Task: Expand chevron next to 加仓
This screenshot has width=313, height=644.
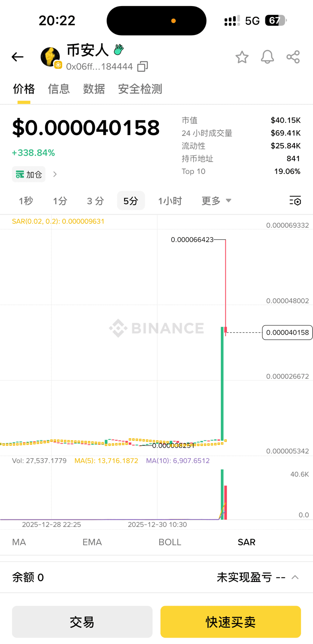Action: point(55,174)
